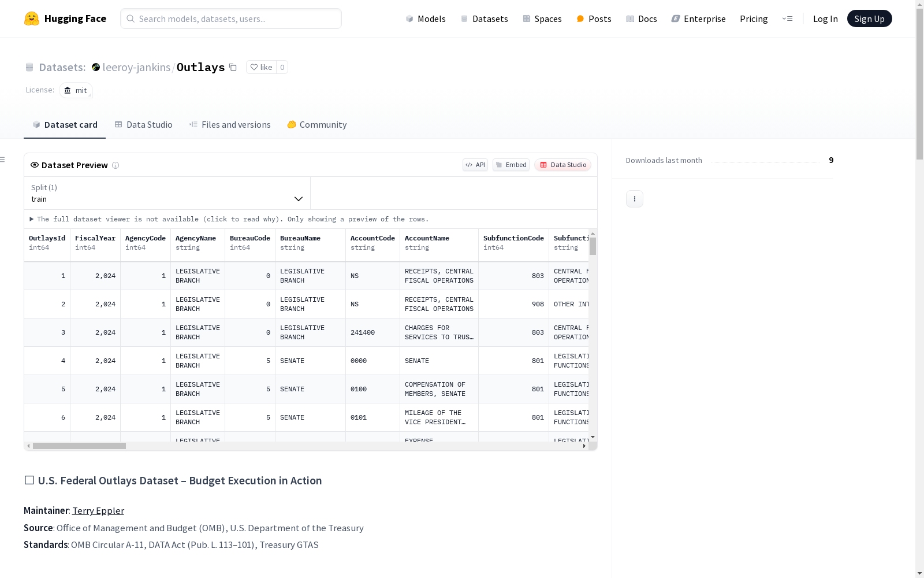
Task: Click the like count number
Action: 282,67
